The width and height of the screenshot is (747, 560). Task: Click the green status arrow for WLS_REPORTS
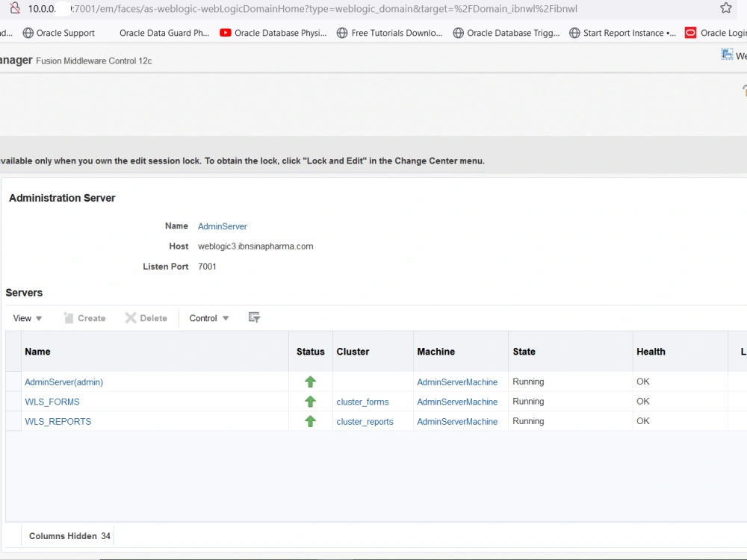point(310,421)
